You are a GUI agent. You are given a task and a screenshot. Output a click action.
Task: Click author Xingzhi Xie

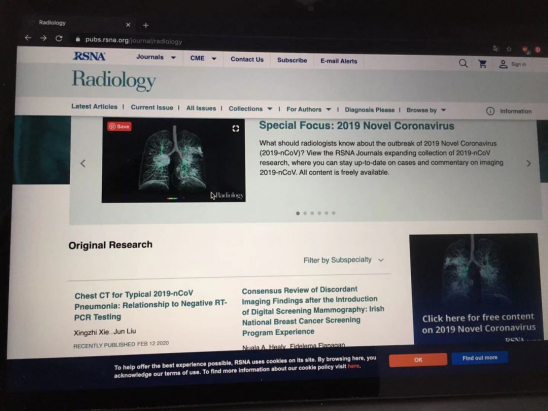click(92, 332)
